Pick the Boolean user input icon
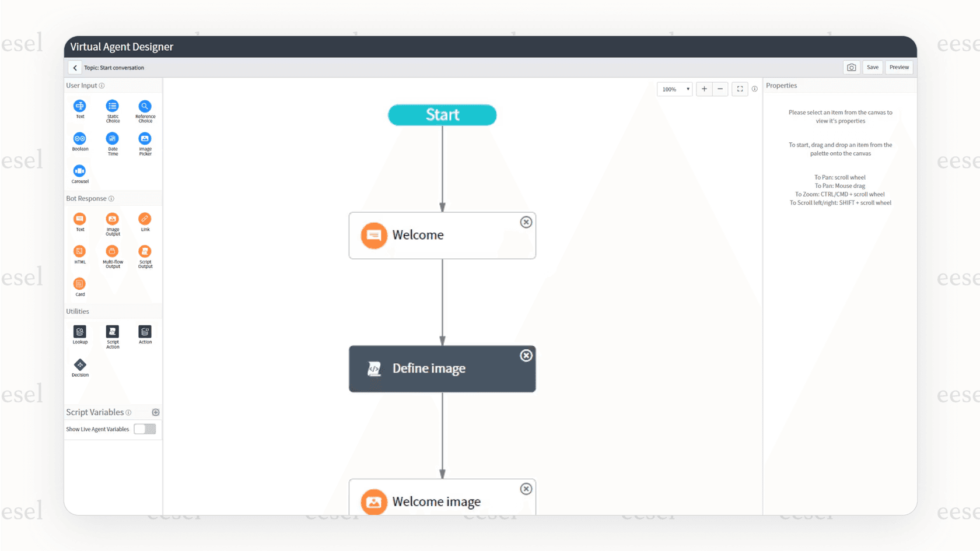The image size is (980, 551). (80, 139)
